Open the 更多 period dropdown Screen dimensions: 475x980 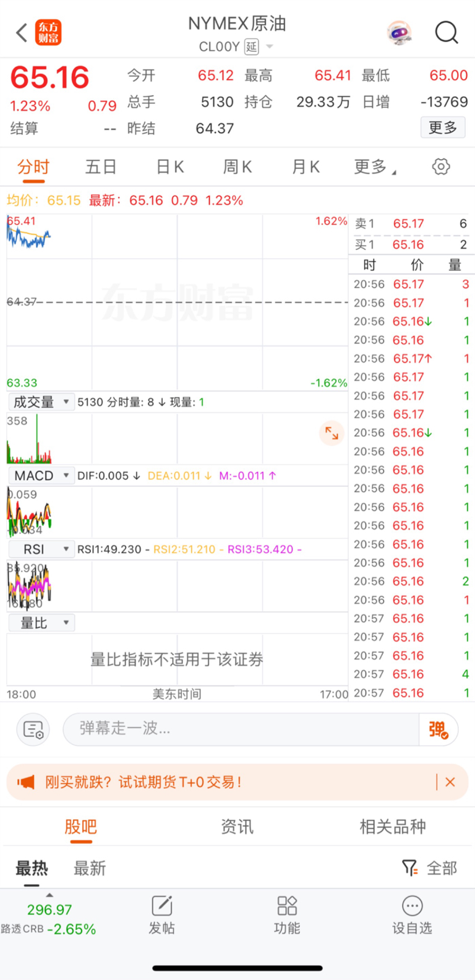click(x=375, y=167)
